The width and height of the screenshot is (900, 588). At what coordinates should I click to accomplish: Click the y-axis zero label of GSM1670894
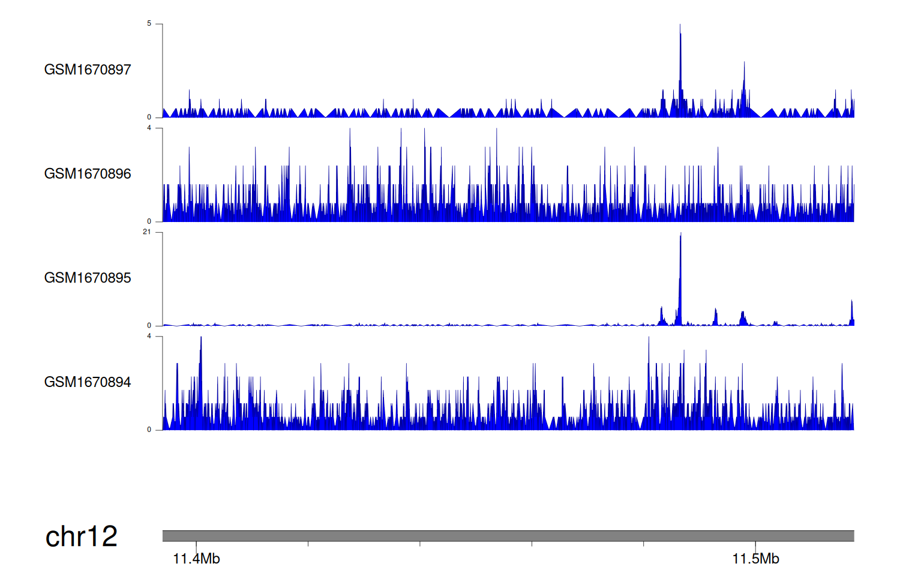(149, 430)
